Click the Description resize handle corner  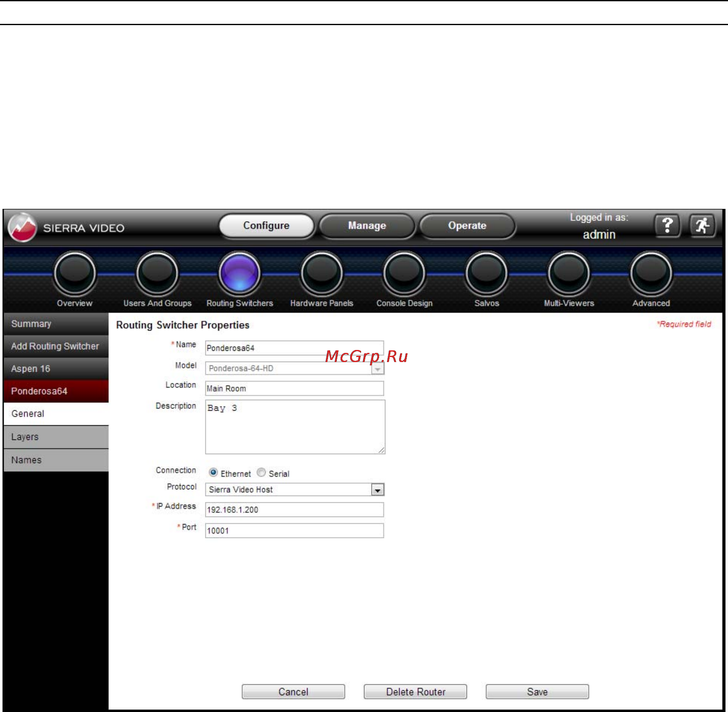[x=382, y=450]
